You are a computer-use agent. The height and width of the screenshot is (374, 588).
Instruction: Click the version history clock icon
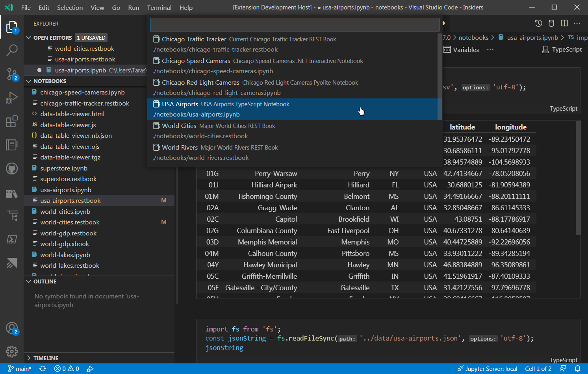pos(538,23)
